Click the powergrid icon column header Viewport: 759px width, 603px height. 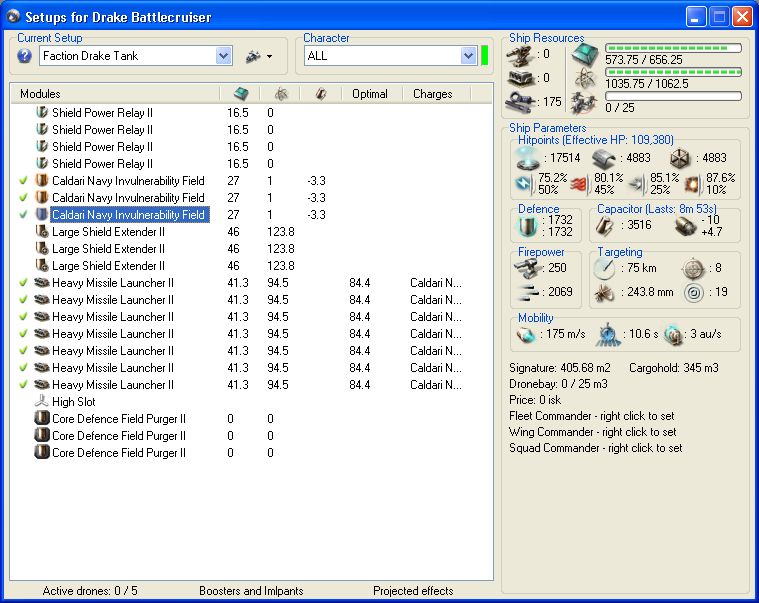(x=281, y=93)
